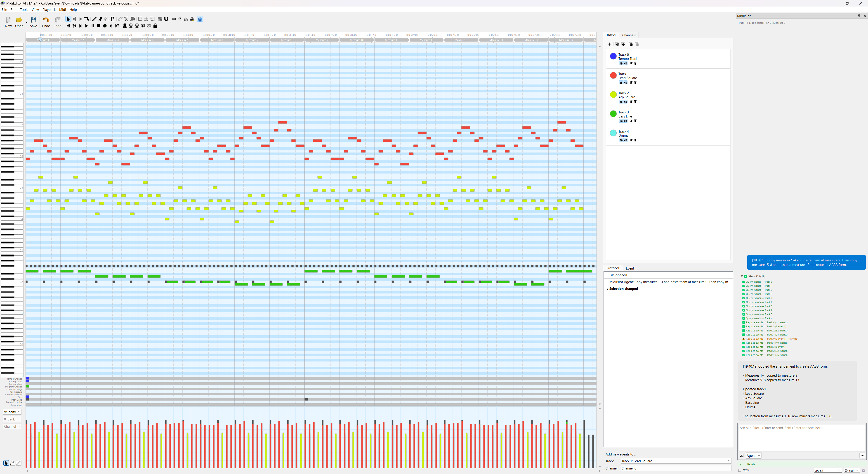Viewport: 868px width, 474px height.
Task: Click the metronome icon
Action: click(x=125, y=26)
